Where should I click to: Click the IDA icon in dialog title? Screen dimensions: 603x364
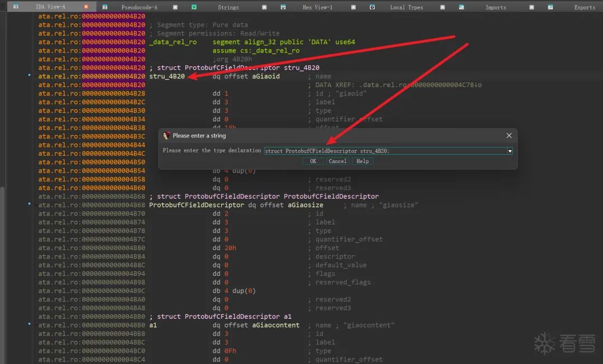tap(166, 135)
